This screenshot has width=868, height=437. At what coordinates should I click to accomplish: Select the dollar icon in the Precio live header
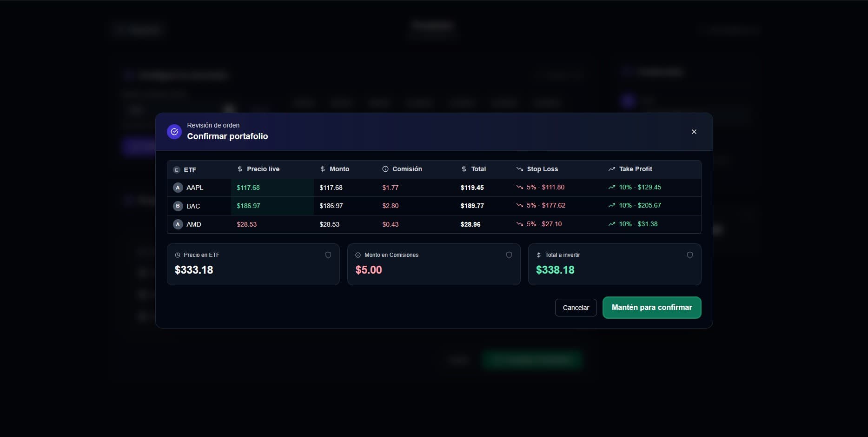pyautogui.click(x=240, y=169)
